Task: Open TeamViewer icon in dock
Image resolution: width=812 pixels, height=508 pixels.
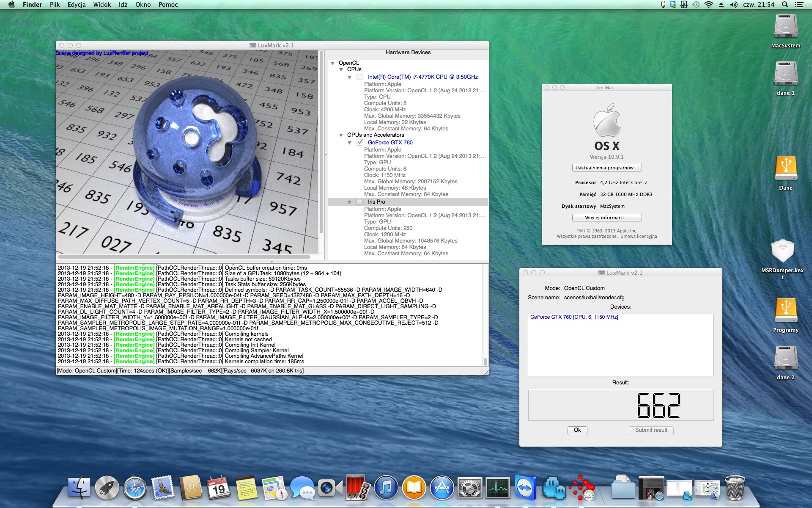Action: 526,488
